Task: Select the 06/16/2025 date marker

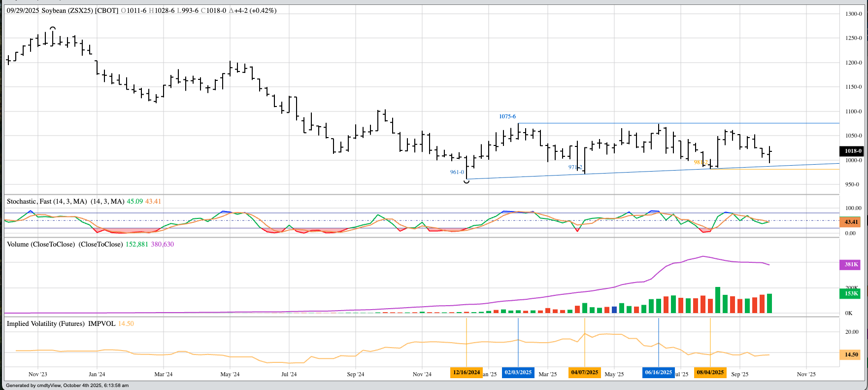Action: (x=659, y=373)
